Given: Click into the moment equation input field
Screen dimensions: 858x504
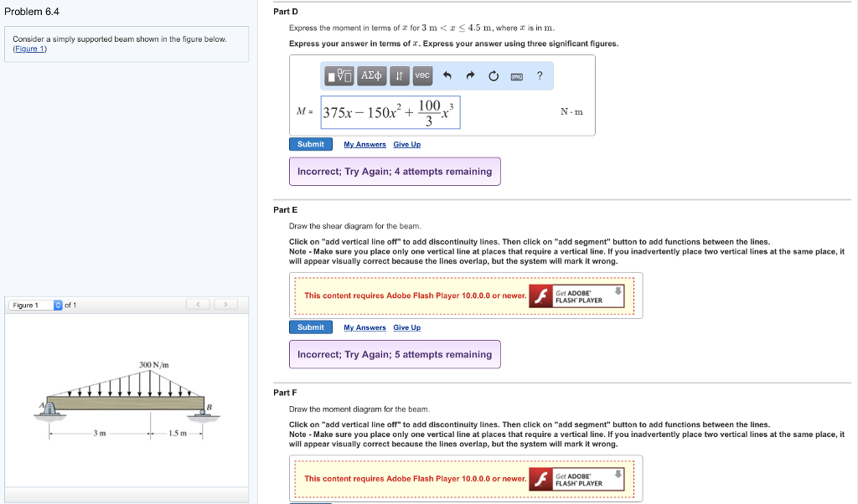Looking at the screenshot, I should click(390, 112).
